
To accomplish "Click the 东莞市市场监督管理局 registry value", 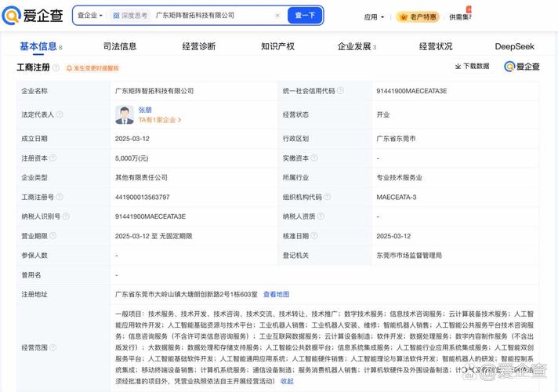I will point(409,256).
